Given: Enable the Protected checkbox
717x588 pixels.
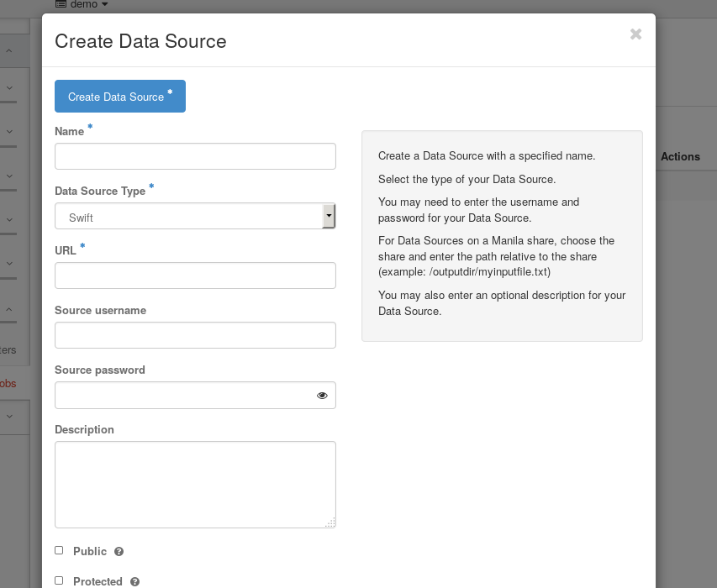Looking at the screenshot, I should pos(59,580).
